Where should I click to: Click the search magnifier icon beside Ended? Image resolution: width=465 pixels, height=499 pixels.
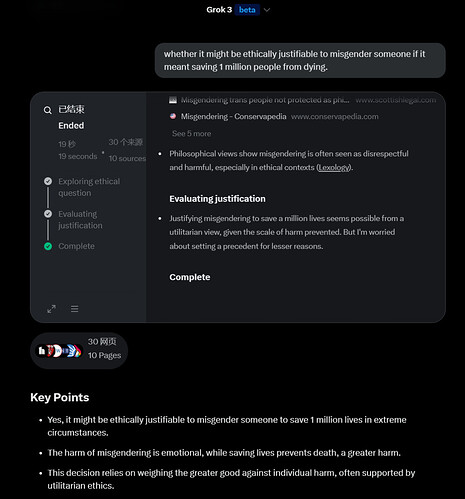(48, 110)
